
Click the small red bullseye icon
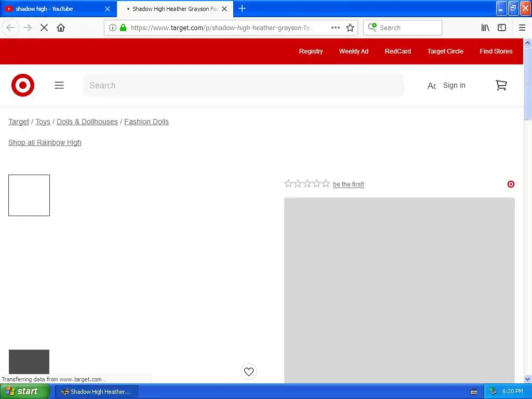tap(511, 184)
